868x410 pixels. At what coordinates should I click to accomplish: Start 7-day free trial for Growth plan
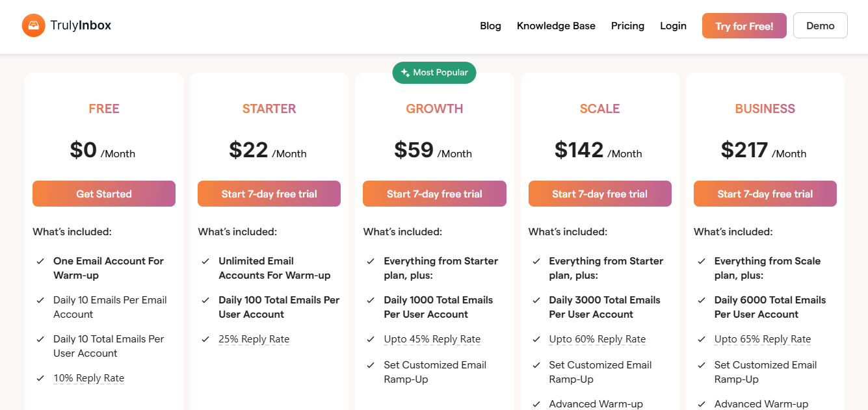pyautogui.click(x=434, y=194)
